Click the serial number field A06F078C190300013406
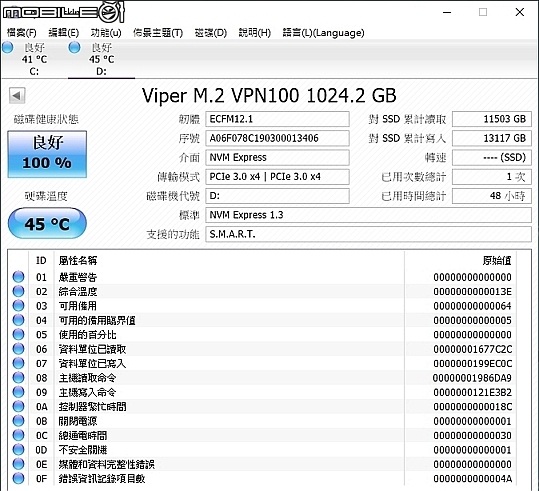Viewport: 539px width, 491px height. [277, 138]
